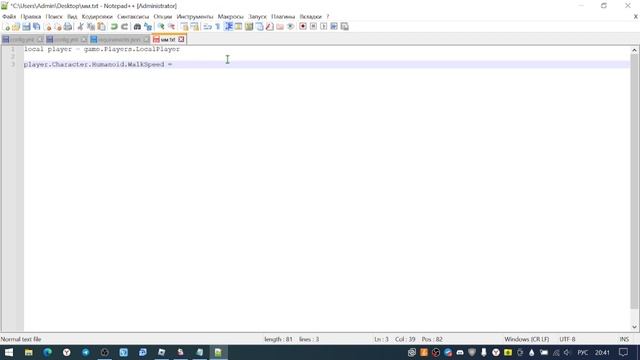Toggle the Indent Guide toolbar button
This screenshot has height=360, width=640.
click(228, 27)
